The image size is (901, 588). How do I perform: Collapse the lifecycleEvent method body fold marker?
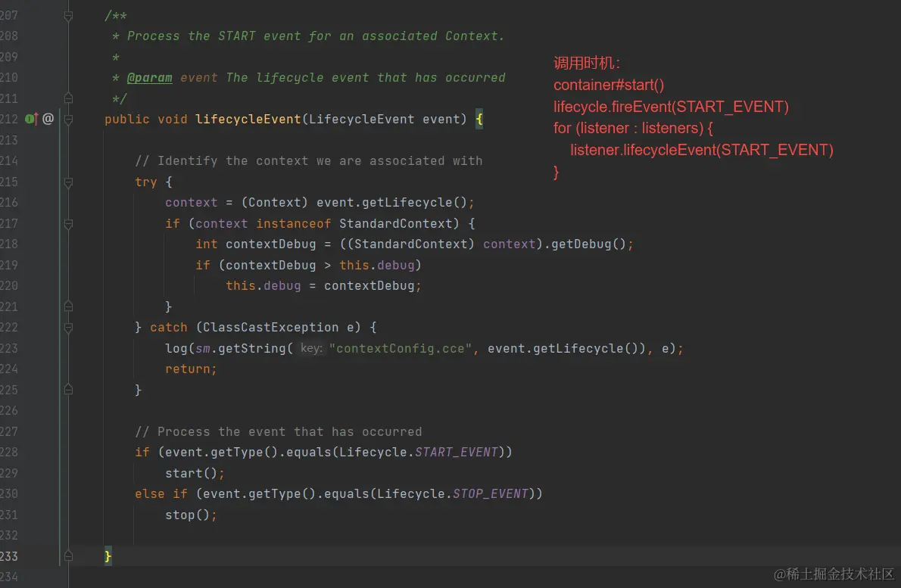(x=68, y=120)
